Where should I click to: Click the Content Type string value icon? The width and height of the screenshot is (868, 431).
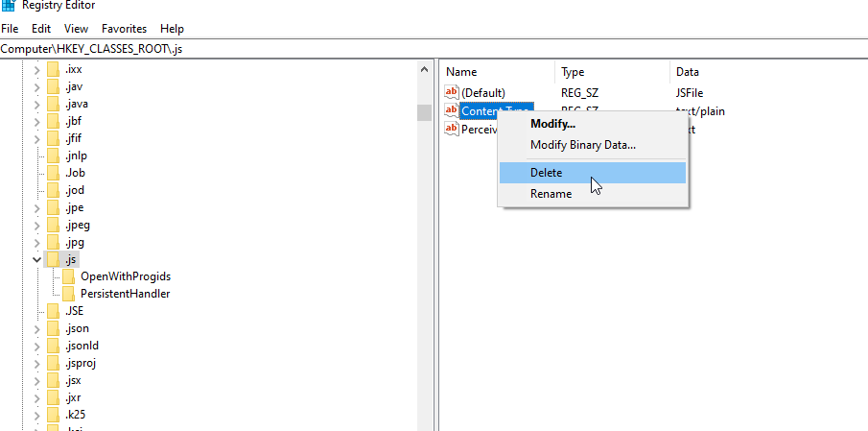453,110
